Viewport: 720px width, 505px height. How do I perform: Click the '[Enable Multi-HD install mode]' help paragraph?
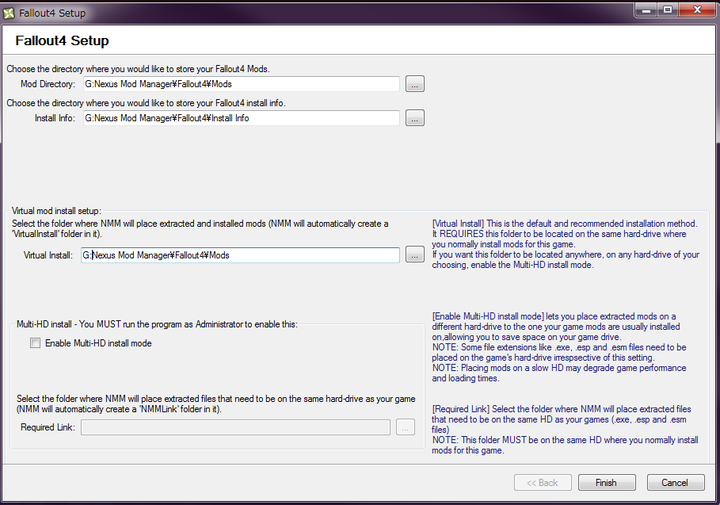click(x=559, y=347)
